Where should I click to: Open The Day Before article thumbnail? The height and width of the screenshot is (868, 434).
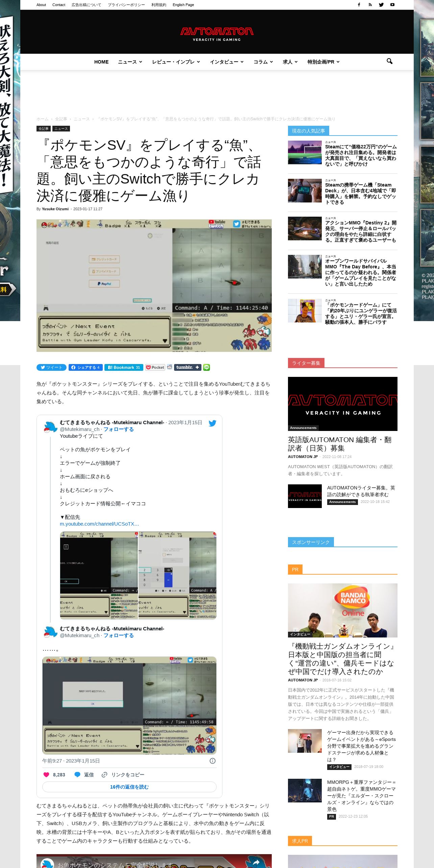305,267
